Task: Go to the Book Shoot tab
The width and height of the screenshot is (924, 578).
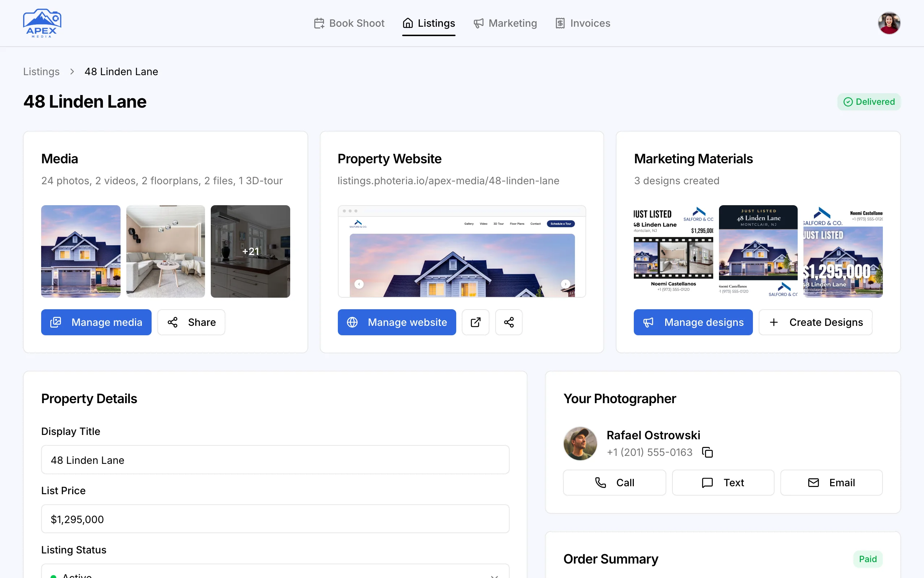Action: tap(349, 23)
